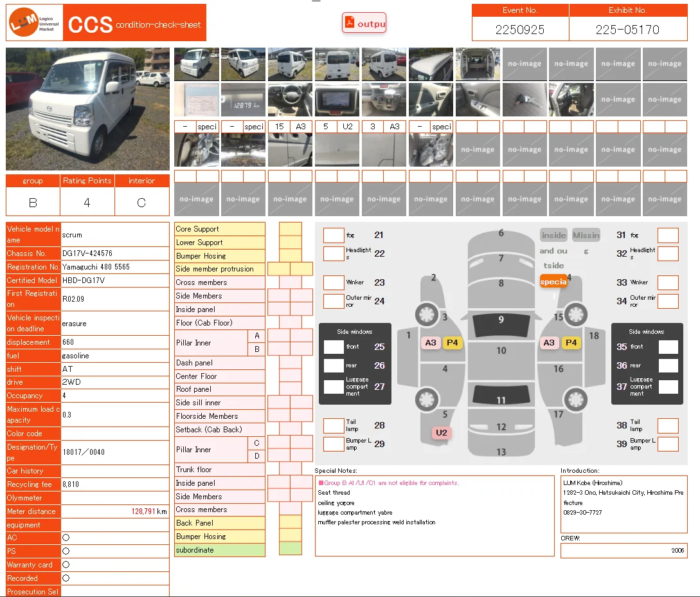
Task: Open the odometer reading thumbnail
Action: 243,100
